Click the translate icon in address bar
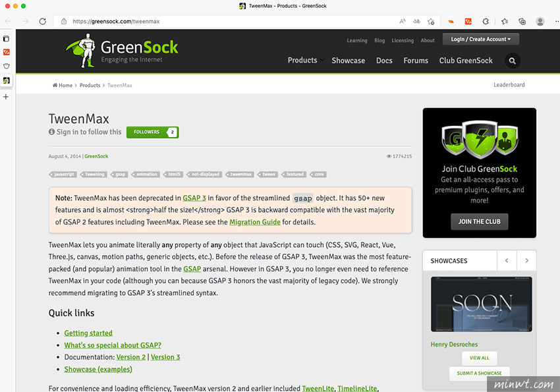 (416, 22)
